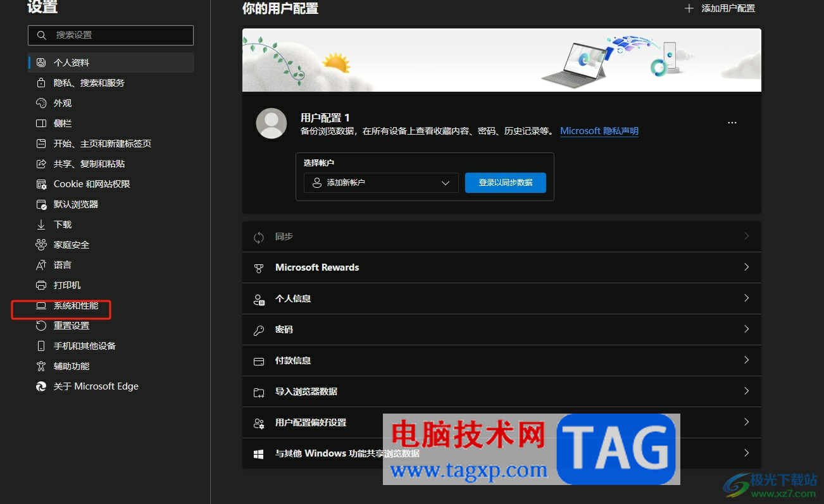
Task: Click the 用户配置 1 avatar picture
Action: tap(271, 123)
